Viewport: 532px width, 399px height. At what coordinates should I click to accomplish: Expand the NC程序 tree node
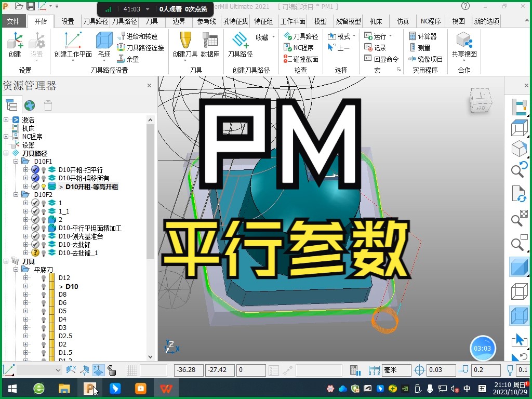(x=6, y=137)
